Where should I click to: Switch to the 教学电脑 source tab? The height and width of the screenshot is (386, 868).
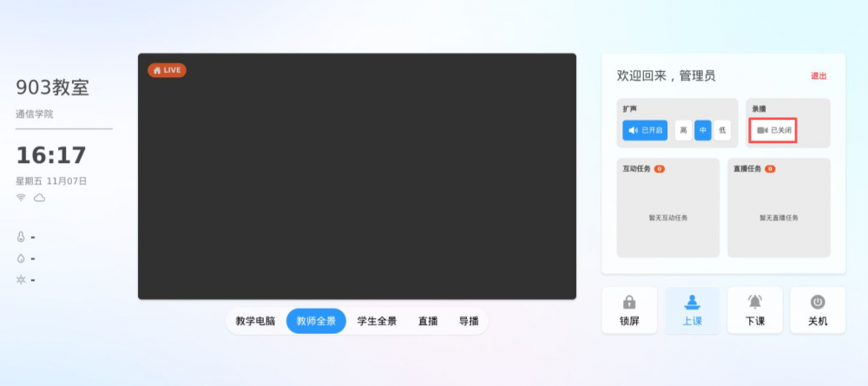coord(255,321)
